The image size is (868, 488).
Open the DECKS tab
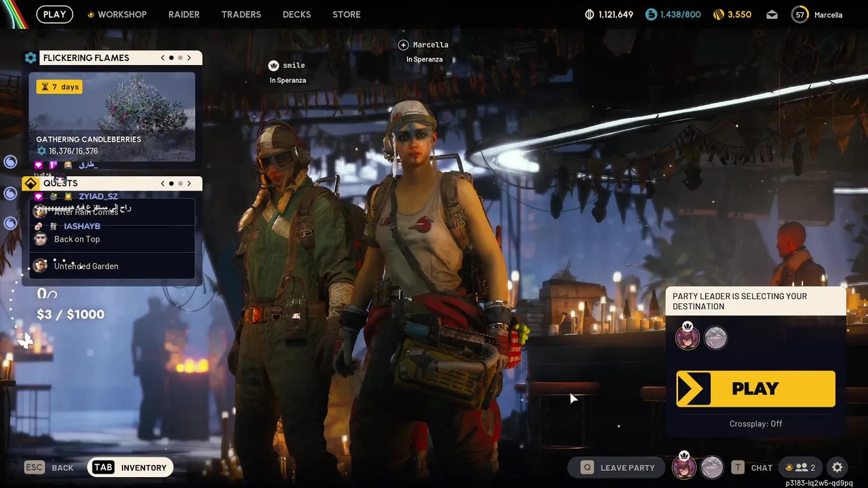296,14
